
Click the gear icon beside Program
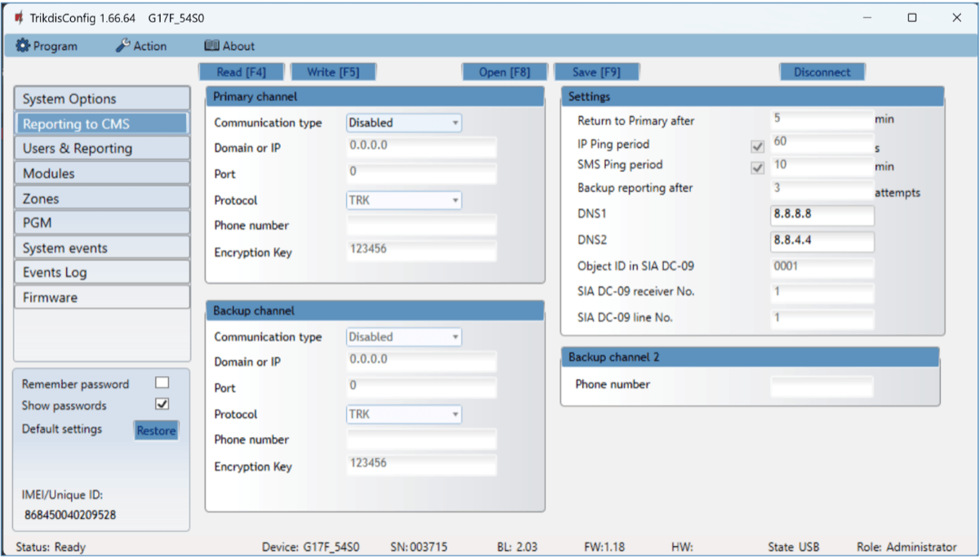click(x=23, y=47)
